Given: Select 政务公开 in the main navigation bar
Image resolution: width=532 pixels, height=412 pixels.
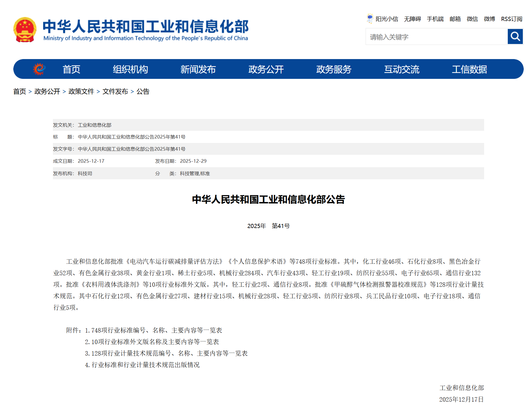Looking at the screenshot, I should point(266,69).
